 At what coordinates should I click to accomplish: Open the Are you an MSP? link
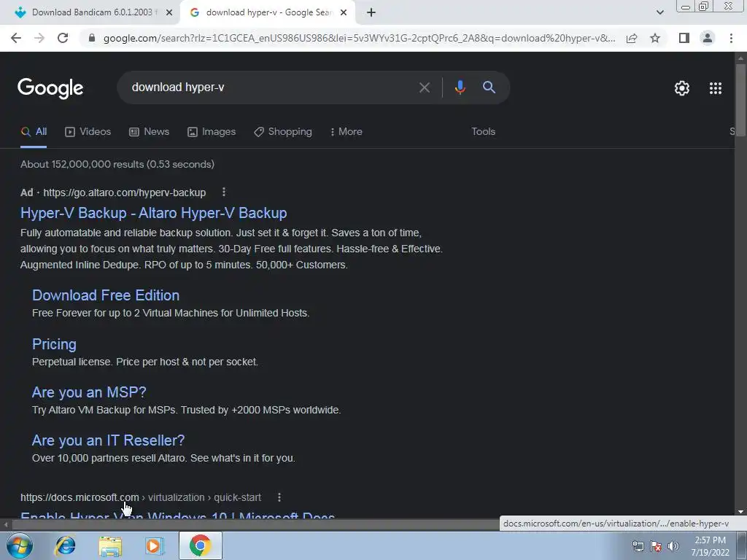point(89,392)
